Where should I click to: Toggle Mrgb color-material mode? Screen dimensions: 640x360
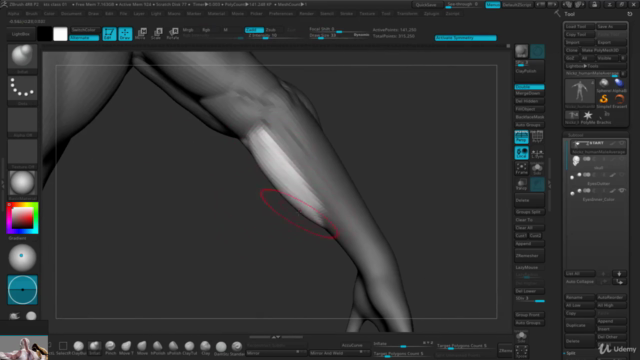(188, 30)
